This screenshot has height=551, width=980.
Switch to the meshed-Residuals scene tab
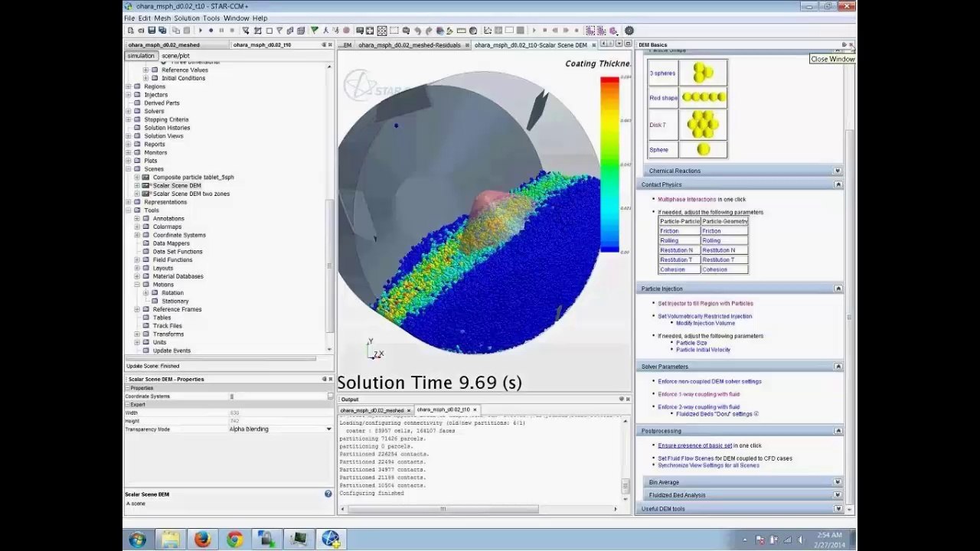(x=410, y=45)
